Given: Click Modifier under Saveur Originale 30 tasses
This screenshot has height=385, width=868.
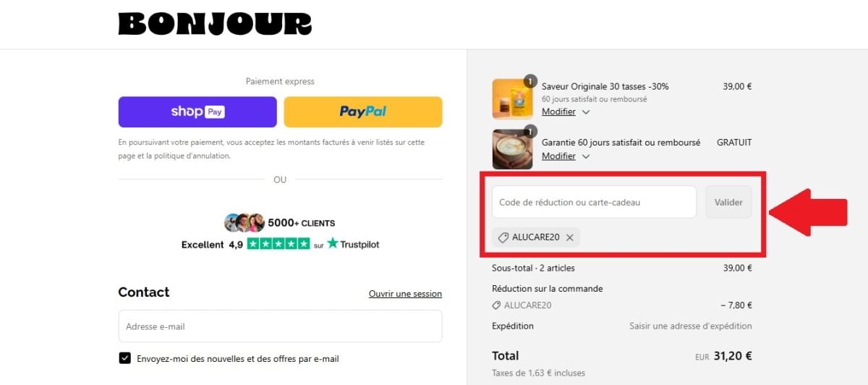Looking at the screenshot, I should [x=558, y=111].
